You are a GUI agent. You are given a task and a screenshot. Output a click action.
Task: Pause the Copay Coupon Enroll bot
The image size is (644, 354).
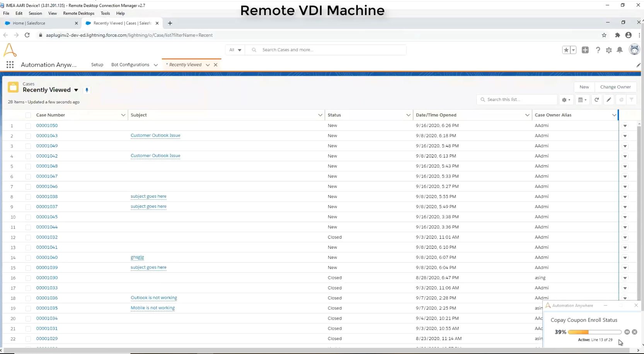627,332
